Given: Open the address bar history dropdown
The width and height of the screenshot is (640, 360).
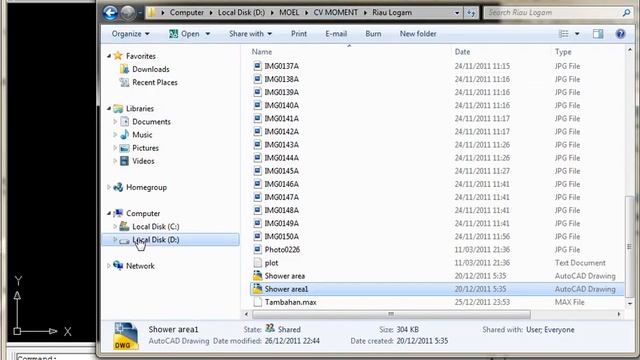Looking at the screenshot, I should pos(457,13).
